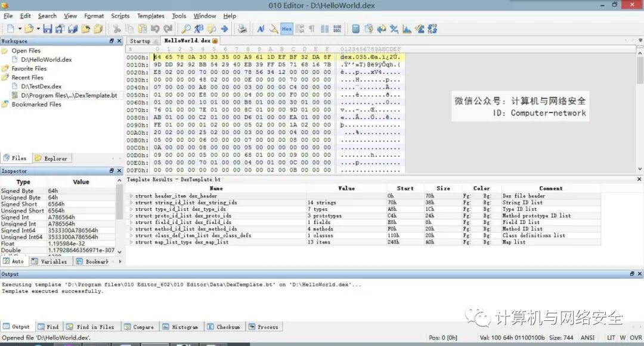644x346 pixels.
Task: Copy selection with the Copy icon
Action: coord(129,29)
